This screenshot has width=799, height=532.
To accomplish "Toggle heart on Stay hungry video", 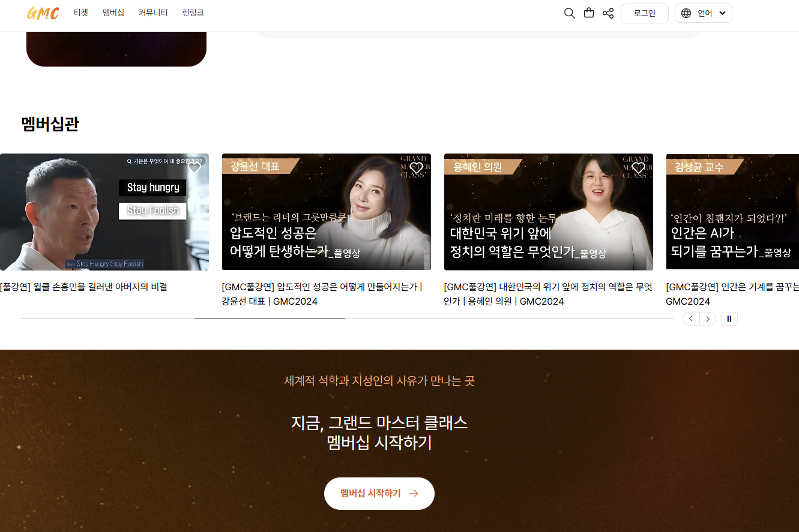I will pyautogui.click(x=194, y=168).
